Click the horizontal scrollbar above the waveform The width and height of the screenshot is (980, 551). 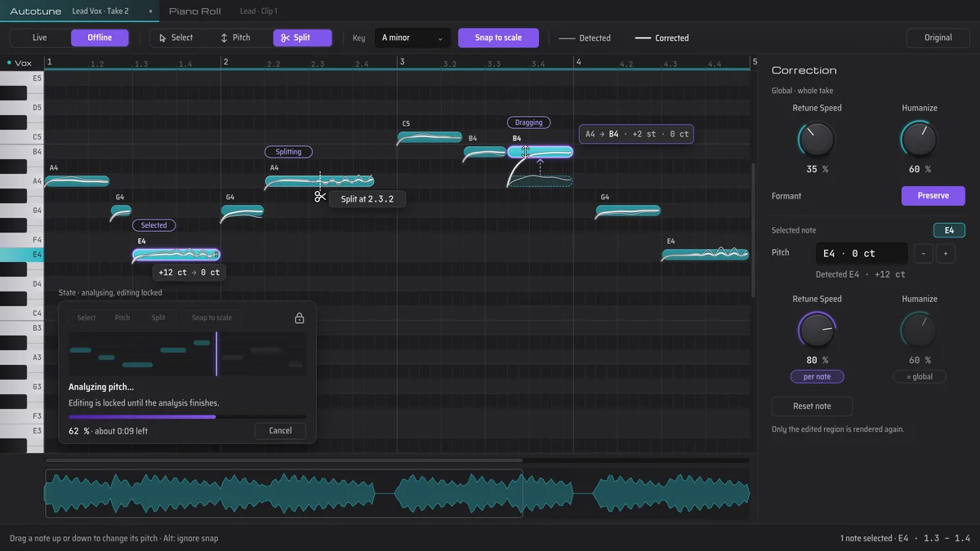point(284,460)
